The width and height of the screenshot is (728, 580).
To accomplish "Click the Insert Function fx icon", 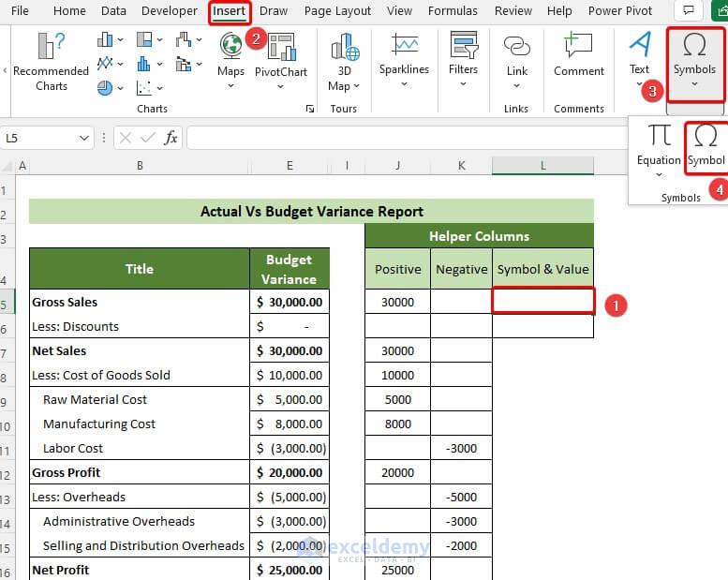I will click(171, 138).
